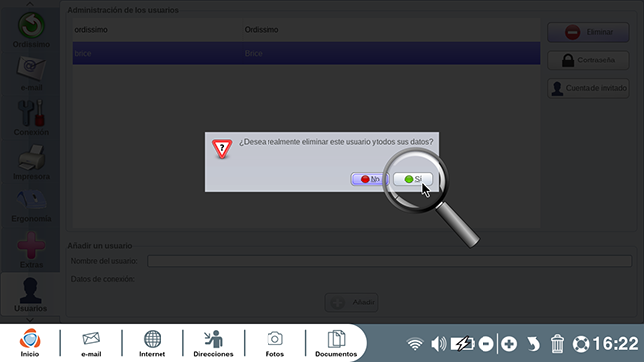Open the Documentos icon
Viewport: 644px width, 362px height.
(x=336, y=344)
